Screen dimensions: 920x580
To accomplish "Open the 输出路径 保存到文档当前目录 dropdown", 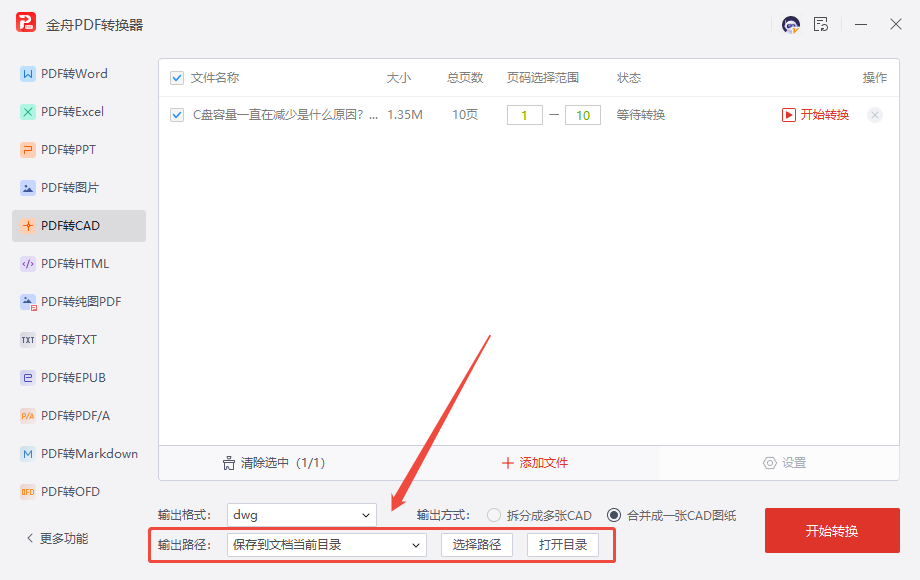I will click(327, 545).
